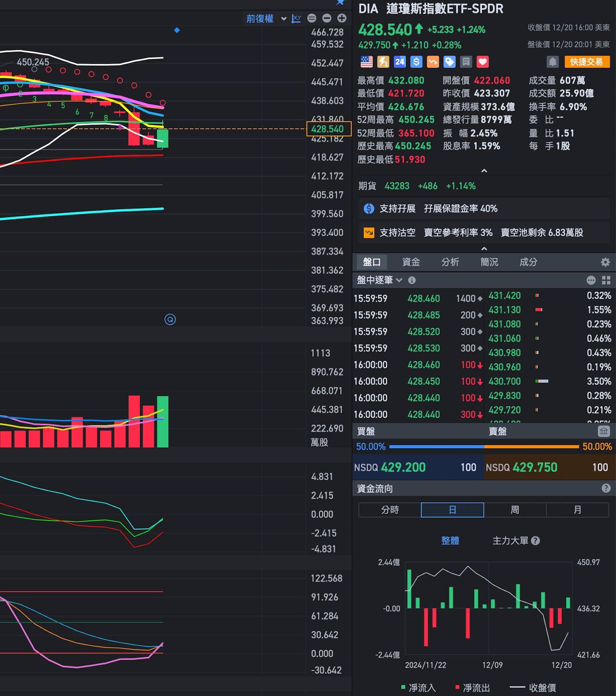
Task: Click the bank building icon in 賣盤 header
Action: (604, 431)
